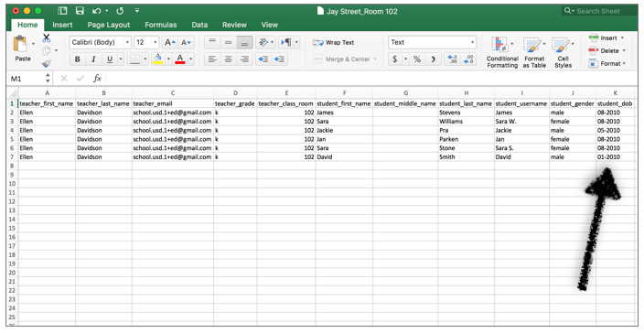Click the Currency dollar sign icon
The width and height of the screenshot is (644, 333).
click(394, 59)
